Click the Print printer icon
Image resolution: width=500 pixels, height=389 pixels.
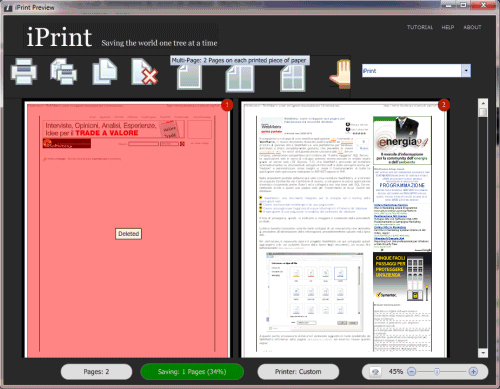pyautogui.click(x=24, y=71)
